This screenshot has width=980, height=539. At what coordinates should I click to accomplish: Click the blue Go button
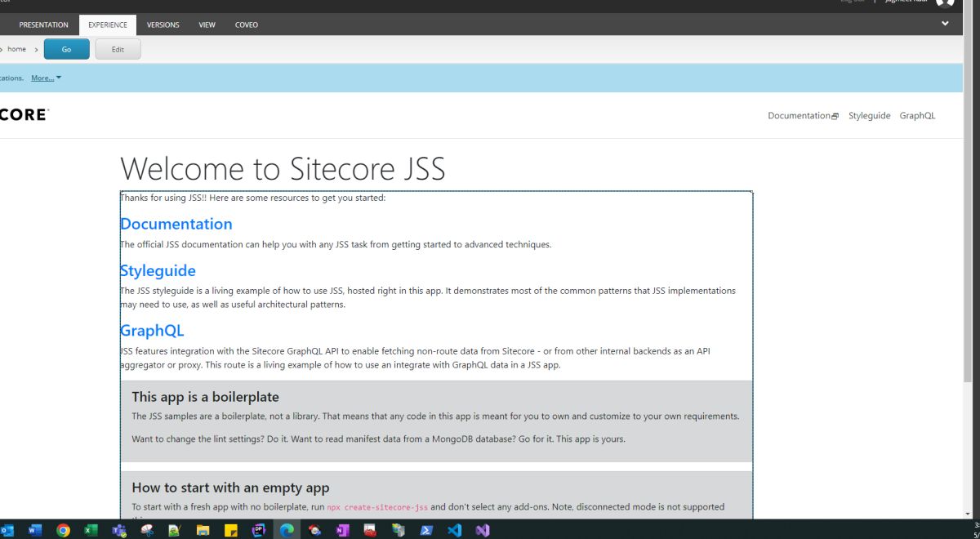point(66,50)
